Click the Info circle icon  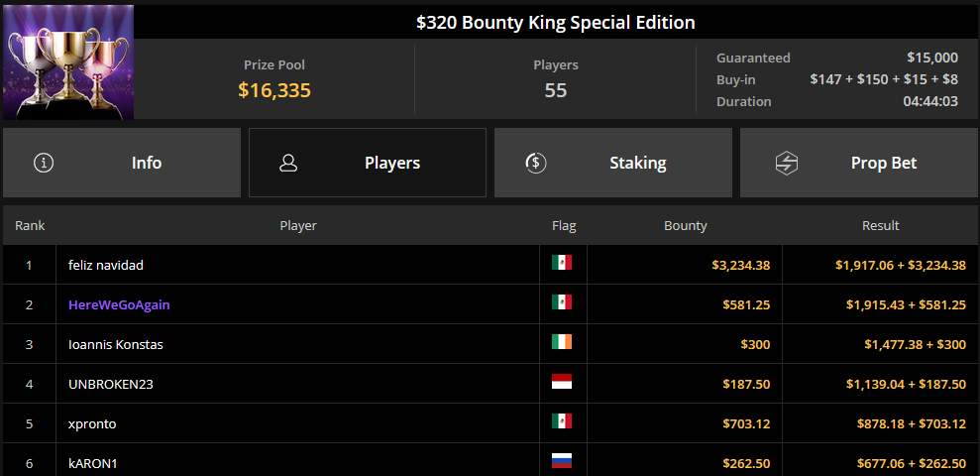(44, 164)
